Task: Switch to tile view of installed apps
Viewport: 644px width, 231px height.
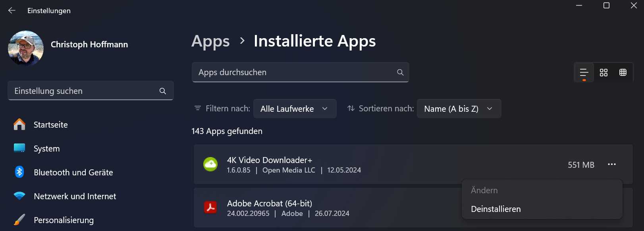Action: (604, 72)
